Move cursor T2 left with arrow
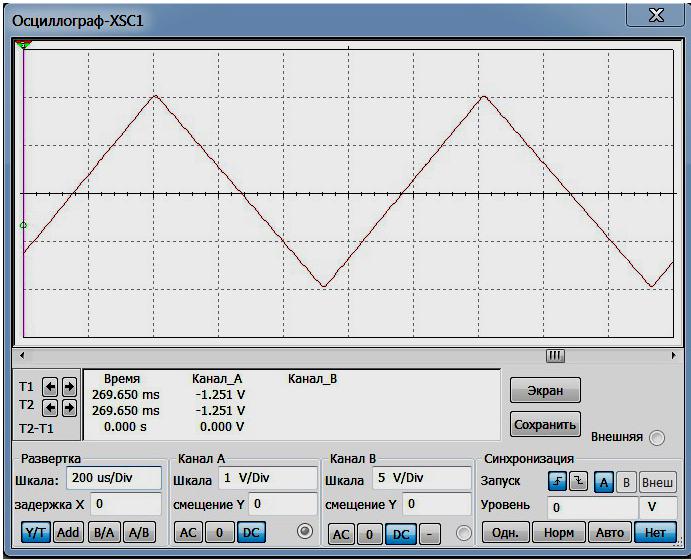The image size is (691, 560). pyautogui.click(x=50, y=408)
